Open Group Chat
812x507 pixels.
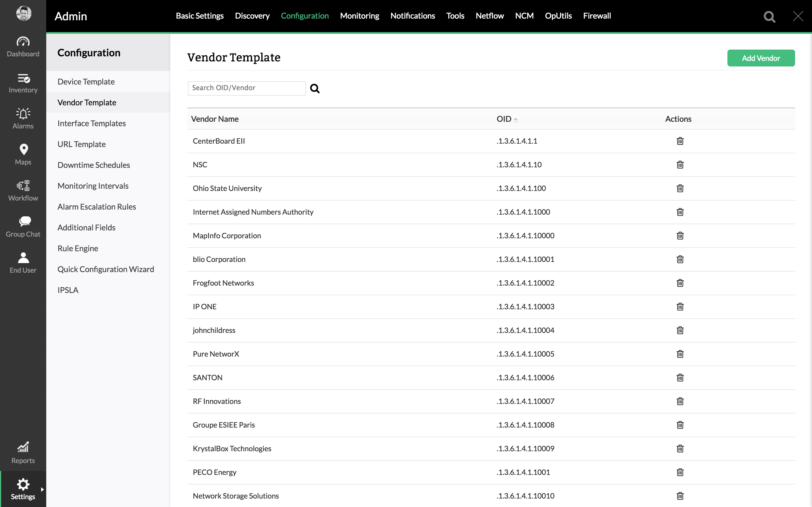23,227
